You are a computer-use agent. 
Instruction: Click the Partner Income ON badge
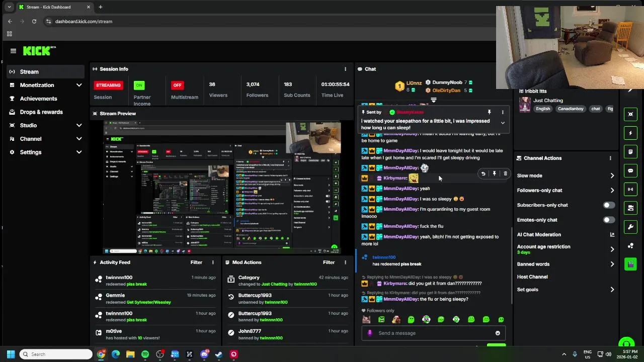pos(139,85)
